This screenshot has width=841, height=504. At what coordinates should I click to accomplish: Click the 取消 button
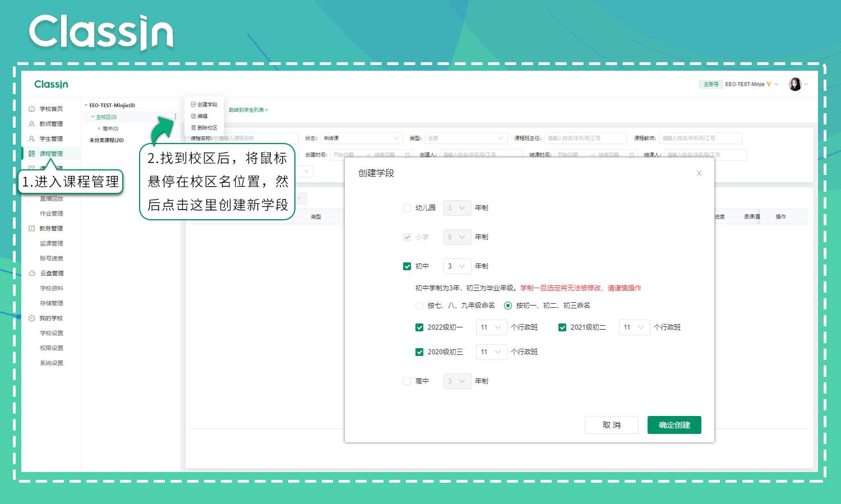[x=612, y=425]
